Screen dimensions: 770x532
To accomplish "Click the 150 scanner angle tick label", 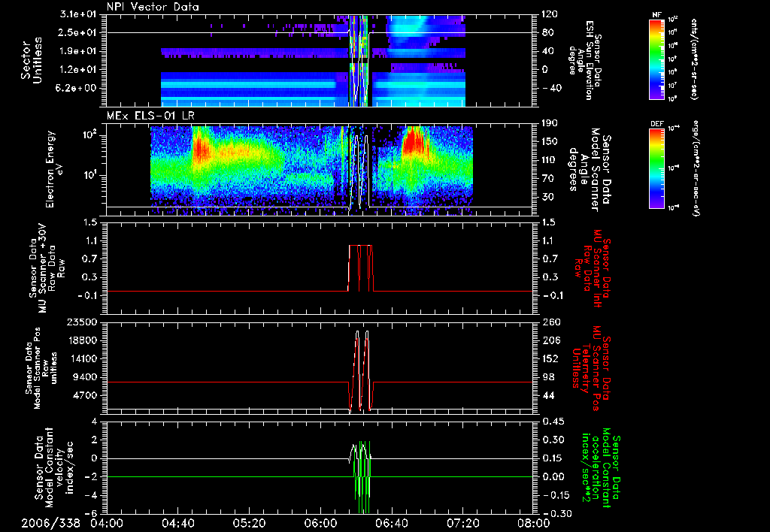I will [550, 142].
